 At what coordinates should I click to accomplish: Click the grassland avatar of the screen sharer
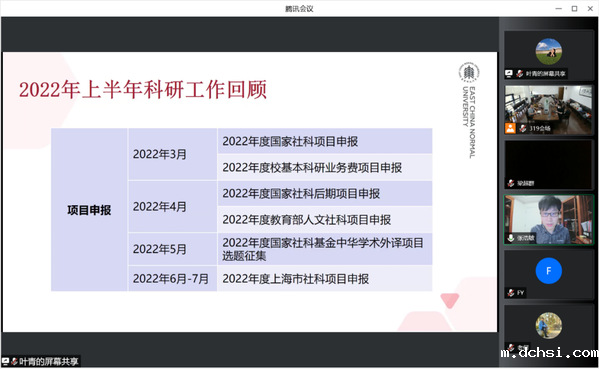click(549, 51)
